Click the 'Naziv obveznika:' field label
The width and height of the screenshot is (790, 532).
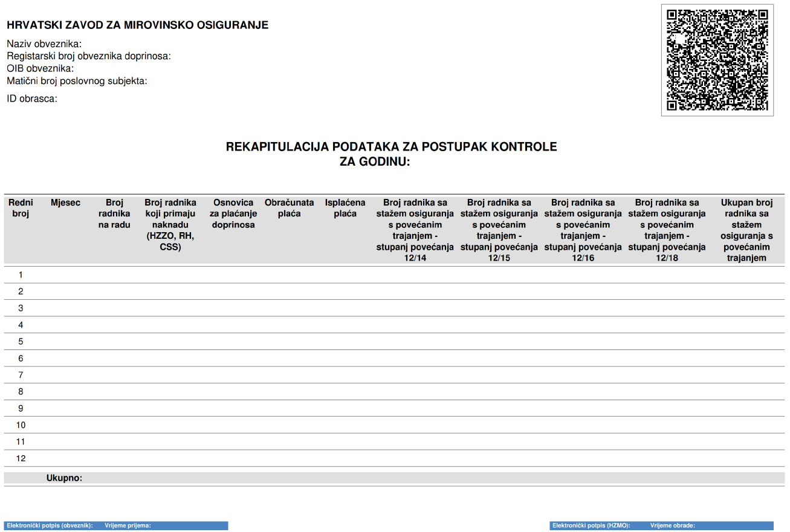(x=44, y=44)
